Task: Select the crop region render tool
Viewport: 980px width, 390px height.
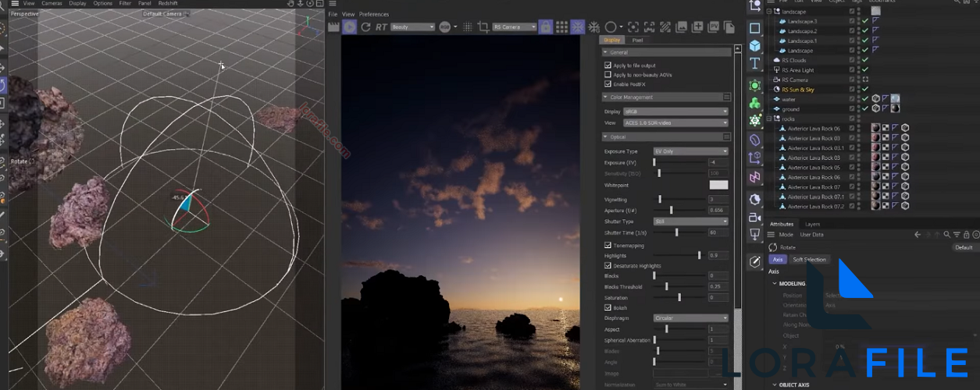Action: pyautogui.click(x=483, y=27)
